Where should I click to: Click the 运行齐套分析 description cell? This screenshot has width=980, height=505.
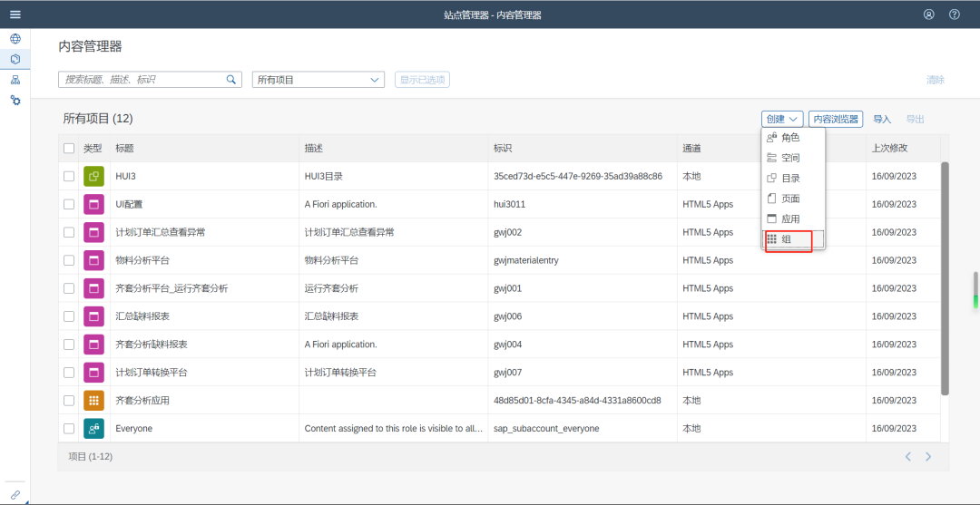[331, 288]
